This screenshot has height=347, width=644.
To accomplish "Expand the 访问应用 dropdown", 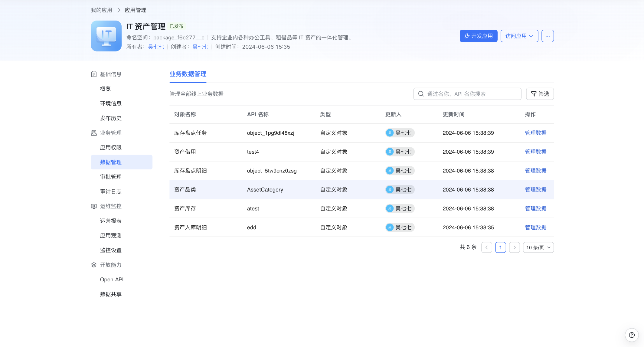I will [x=519, y=36].
